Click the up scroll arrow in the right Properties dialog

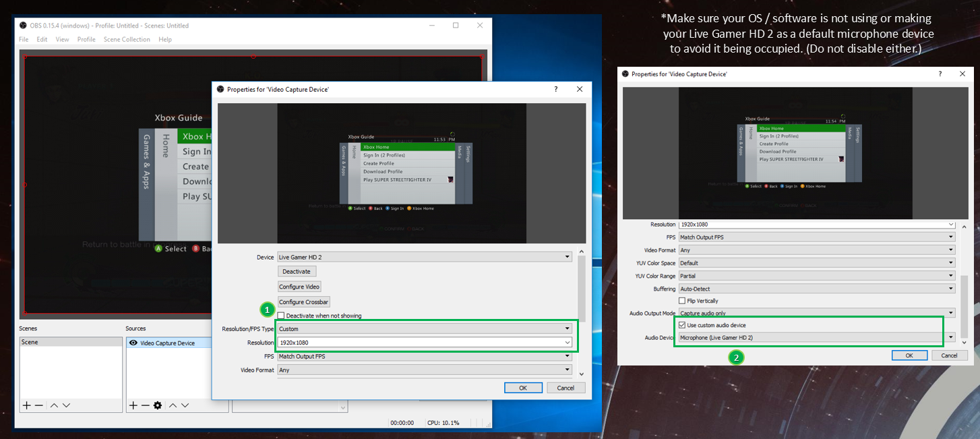pyautogui.click(x=964, y=227)
